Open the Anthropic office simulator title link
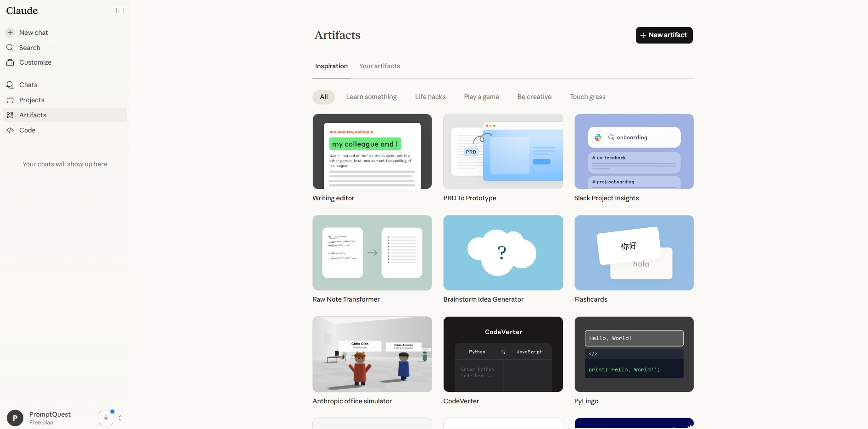The height and width of the screenshot is (429, 868). tap(352, 401)
